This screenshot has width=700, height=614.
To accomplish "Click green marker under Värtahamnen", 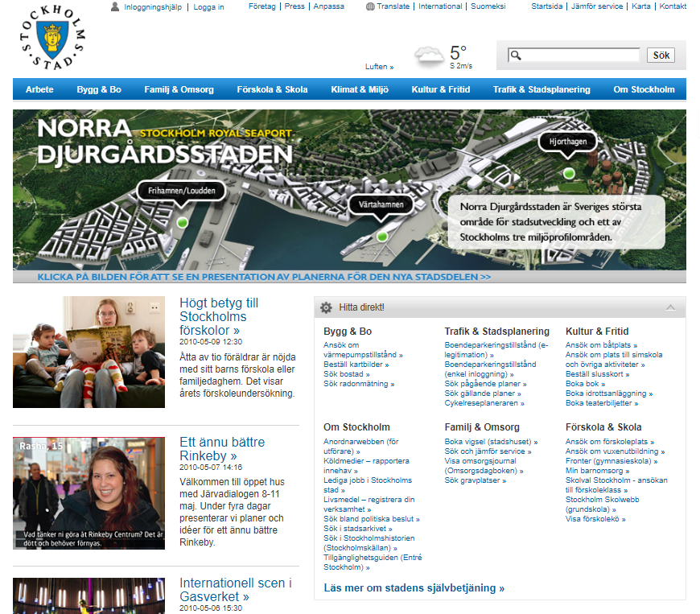I will (382, 237).
